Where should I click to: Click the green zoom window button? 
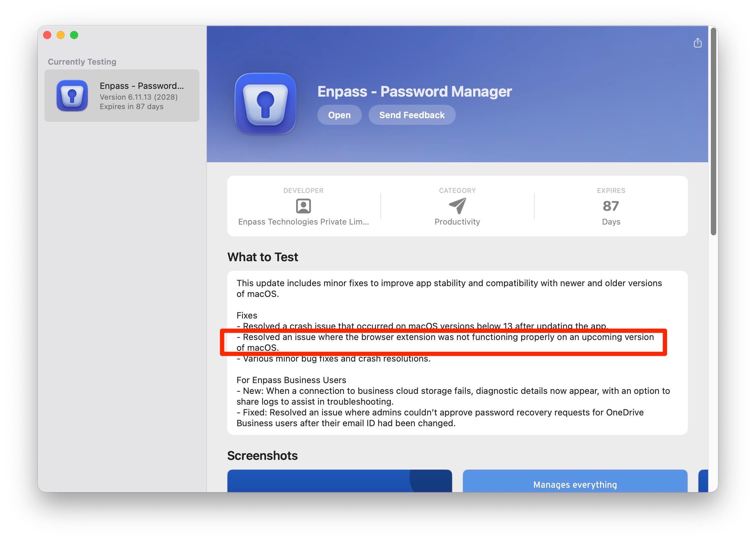tap(74, 35)
